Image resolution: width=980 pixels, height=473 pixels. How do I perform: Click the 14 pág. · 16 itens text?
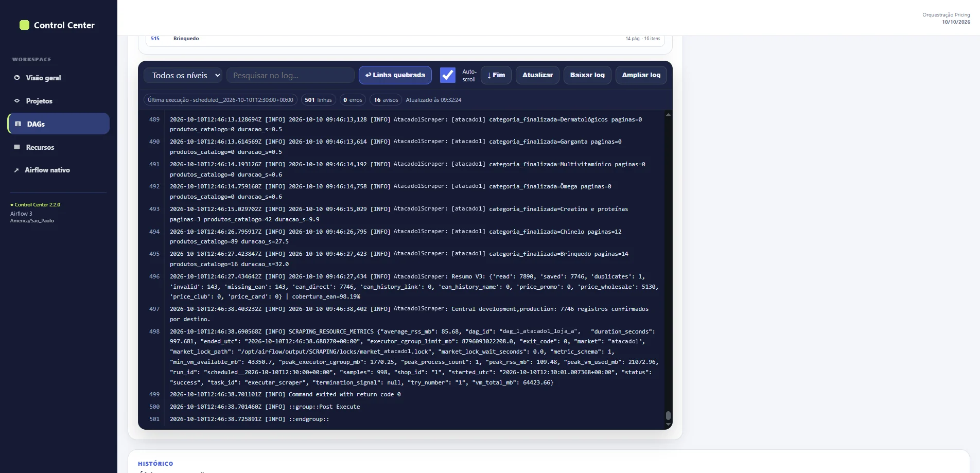tap(642, 39)
